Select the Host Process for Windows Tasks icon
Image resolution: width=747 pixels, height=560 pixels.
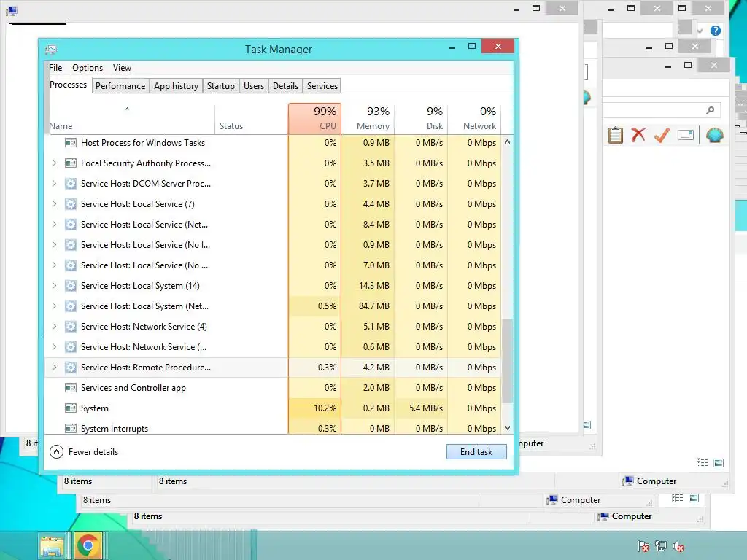click(71, 142)
